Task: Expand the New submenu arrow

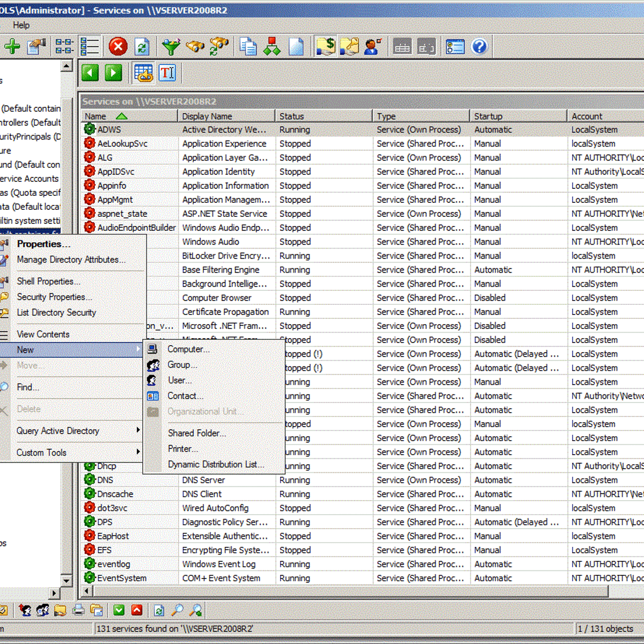Action: pos(138,349)
